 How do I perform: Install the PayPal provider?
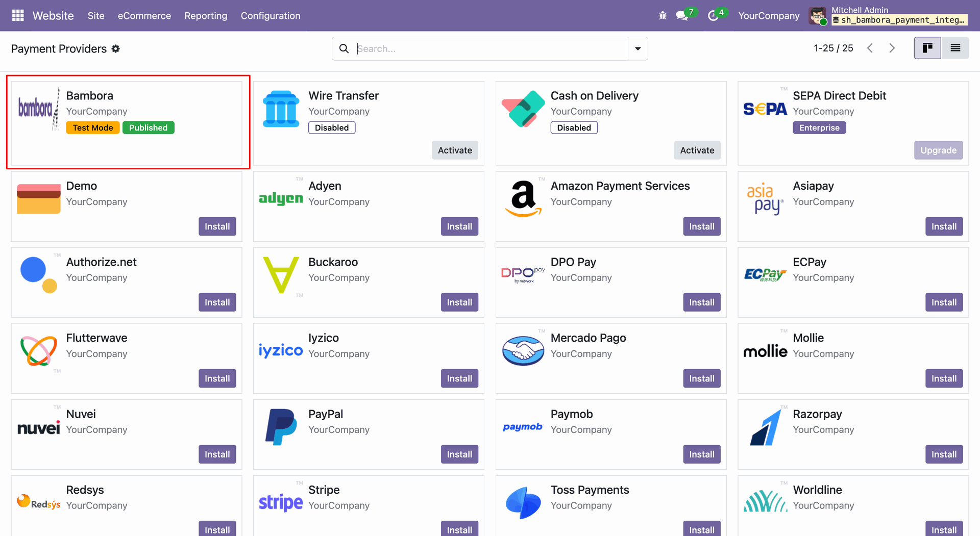click(x=459, y=454)
